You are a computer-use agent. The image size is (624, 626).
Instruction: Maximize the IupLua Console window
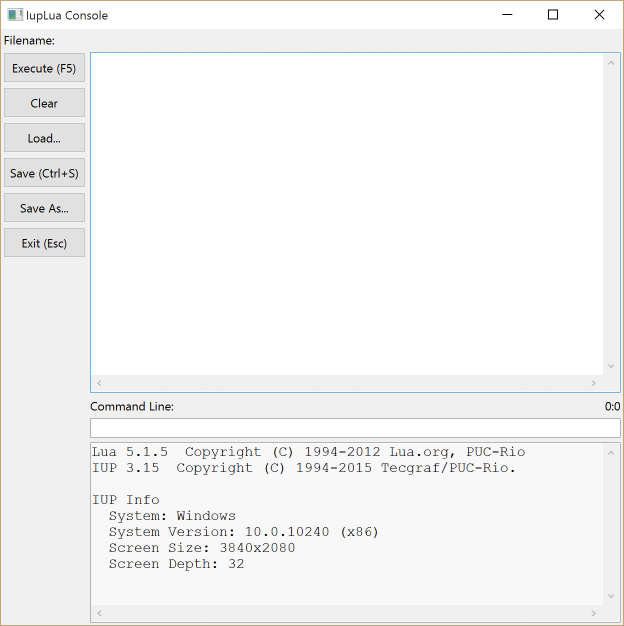553,15
